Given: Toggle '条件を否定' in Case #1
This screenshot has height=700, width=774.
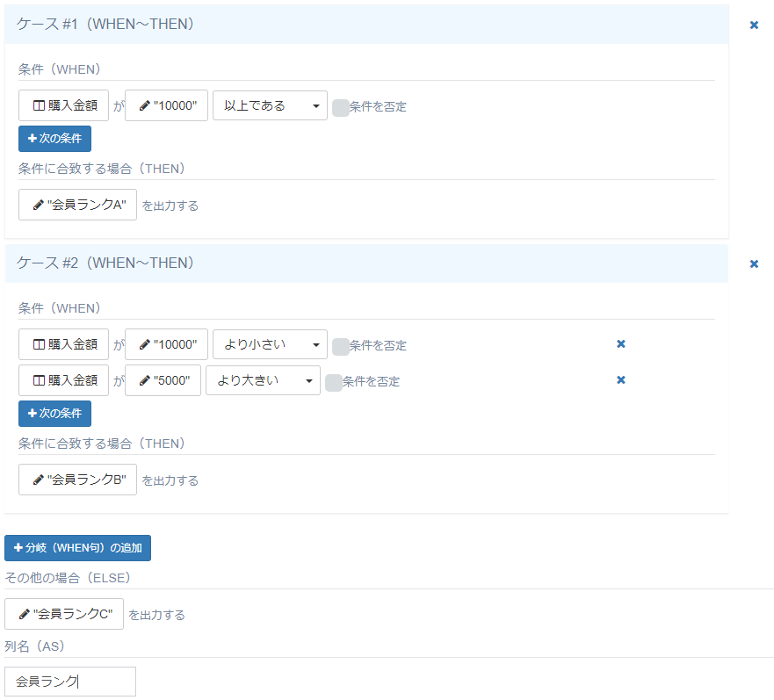Looking at the screenshot, I should [341, 107].
